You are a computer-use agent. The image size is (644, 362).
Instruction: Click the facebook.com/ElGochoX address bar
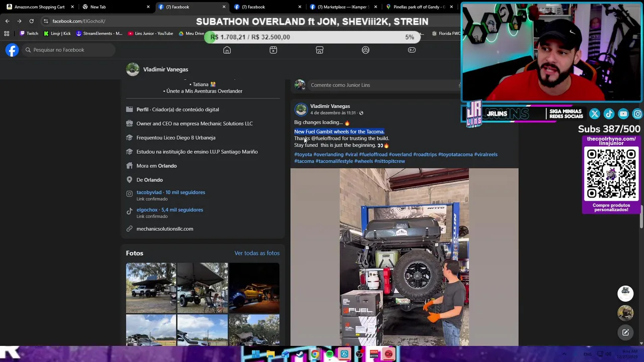tap(78, 21)
